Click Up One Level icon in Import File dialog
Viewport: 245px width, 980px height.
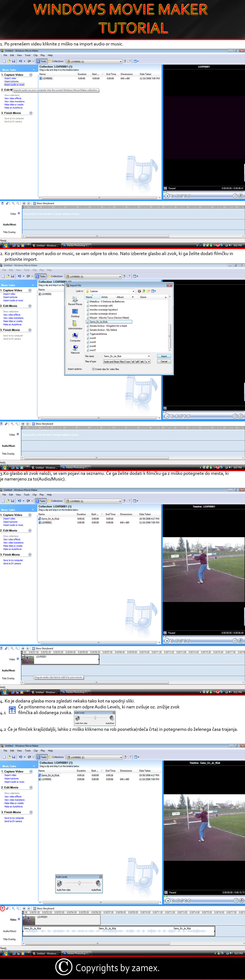[x=144, y=291]
